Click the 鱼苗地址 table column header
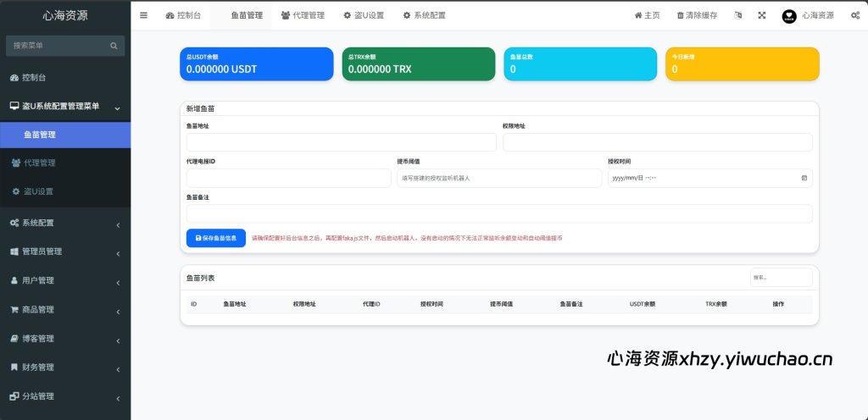 [234, 305]
